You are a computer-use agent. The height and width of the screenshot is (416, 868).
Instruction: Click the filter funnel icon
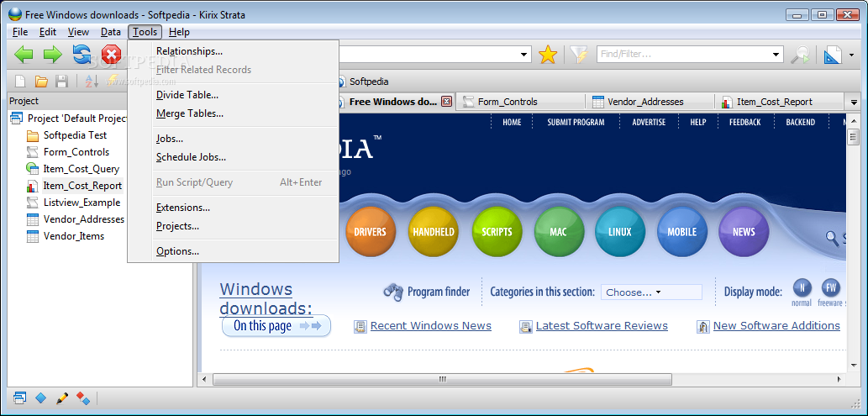[579, 55]
